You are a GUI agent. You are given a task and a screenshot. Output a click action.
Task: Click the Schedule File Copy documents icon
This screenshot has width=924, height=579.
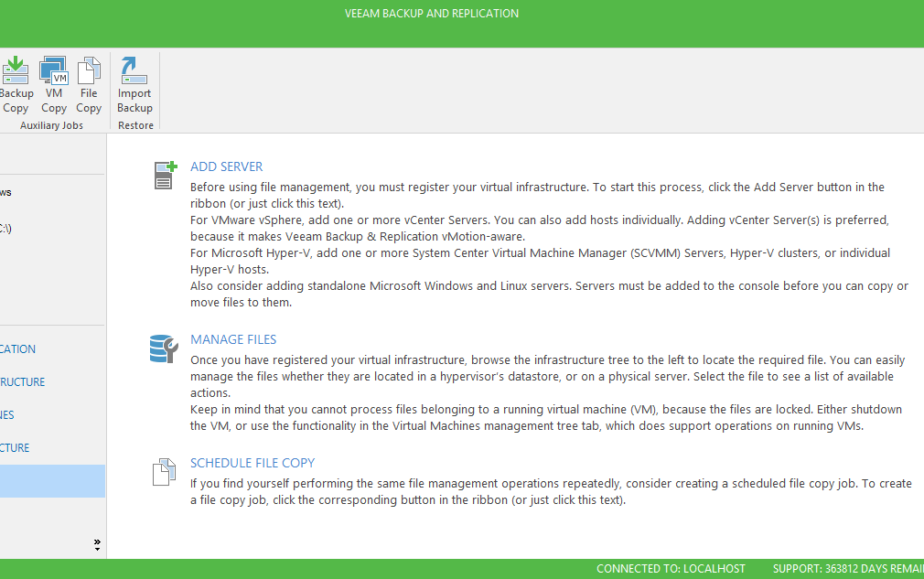[x=165, y=472]
